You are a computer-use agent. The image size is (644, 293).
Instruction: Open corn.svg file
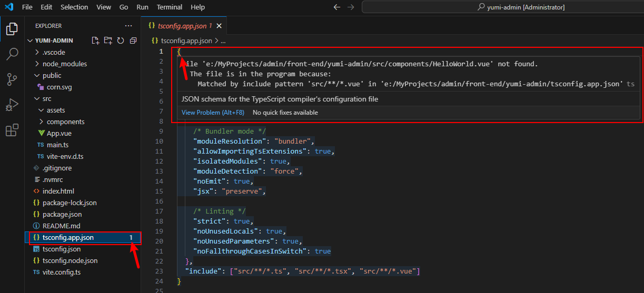tap(58, 87)
